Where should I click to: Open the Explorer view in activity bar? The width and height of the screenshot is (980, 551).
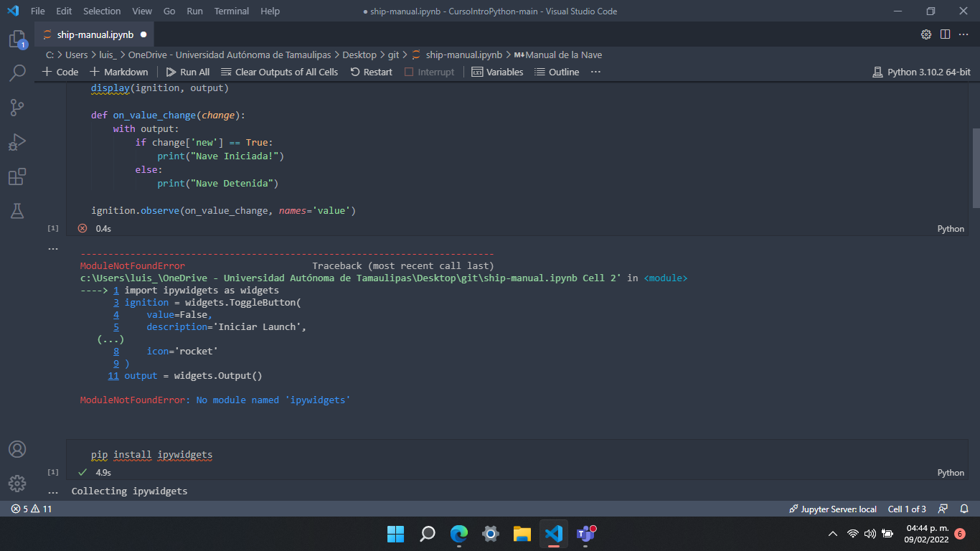pos(17,39)
